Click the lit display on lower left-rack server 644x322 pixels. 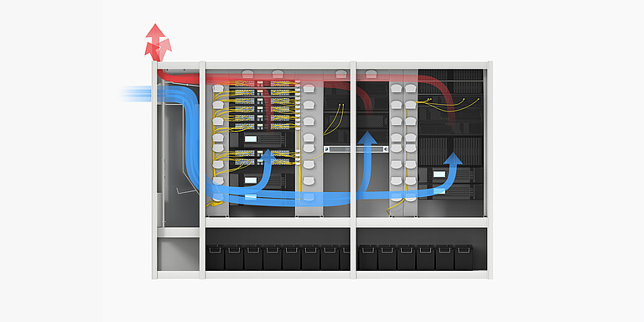(x=251, y=180)
